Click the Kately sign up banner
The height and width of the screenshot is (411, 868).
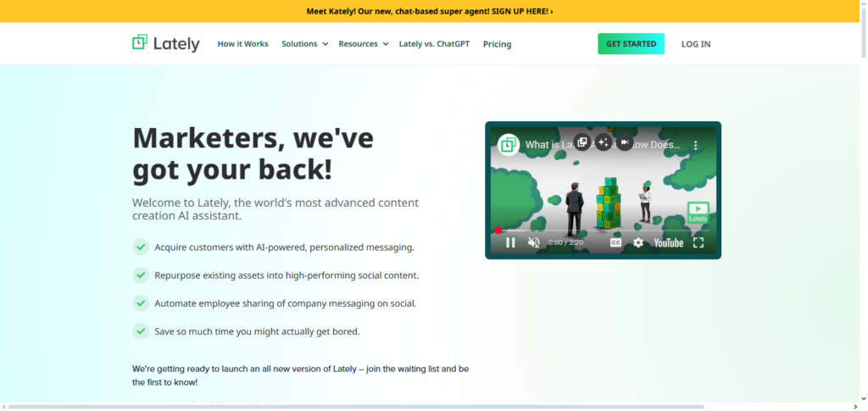[x=430, y=11]
